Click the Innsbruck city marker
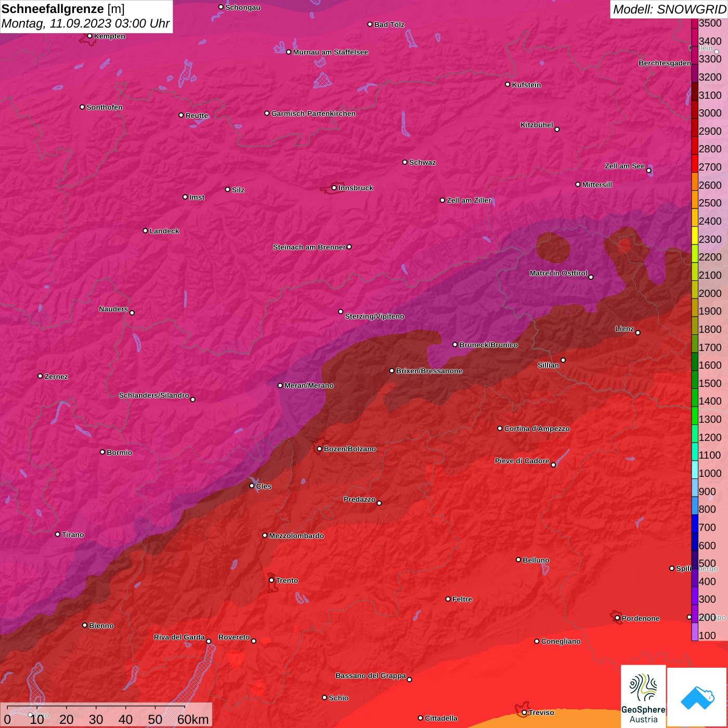Image resolution: width=728 pixels, height=728 pixels. (334, 188)
